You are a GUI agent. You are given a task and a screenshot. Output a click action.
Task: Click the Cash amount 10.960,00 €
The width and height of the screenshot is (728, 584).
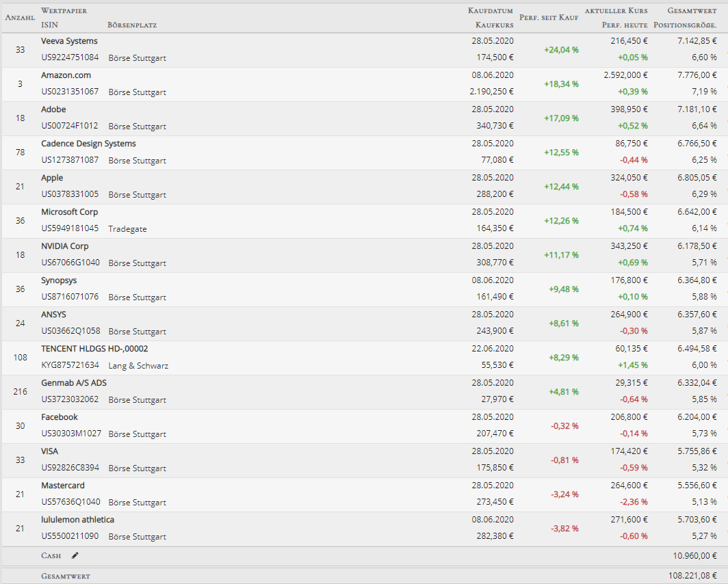click(x=694, y=555)
